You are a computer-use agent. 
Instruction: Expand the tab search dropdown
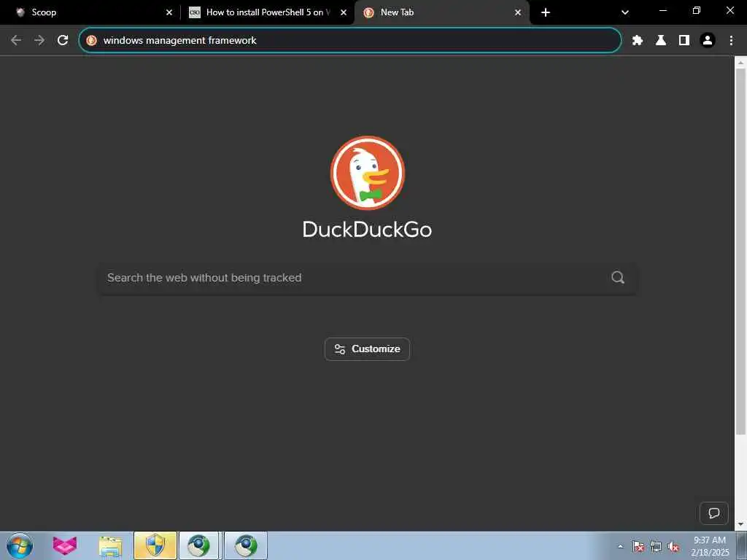[625, 12]
